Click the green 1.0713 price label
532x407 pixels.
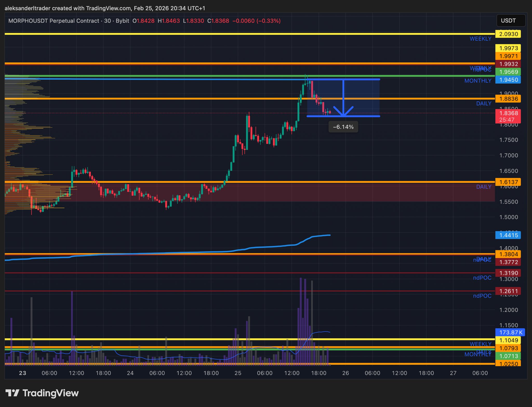(508, 356)
